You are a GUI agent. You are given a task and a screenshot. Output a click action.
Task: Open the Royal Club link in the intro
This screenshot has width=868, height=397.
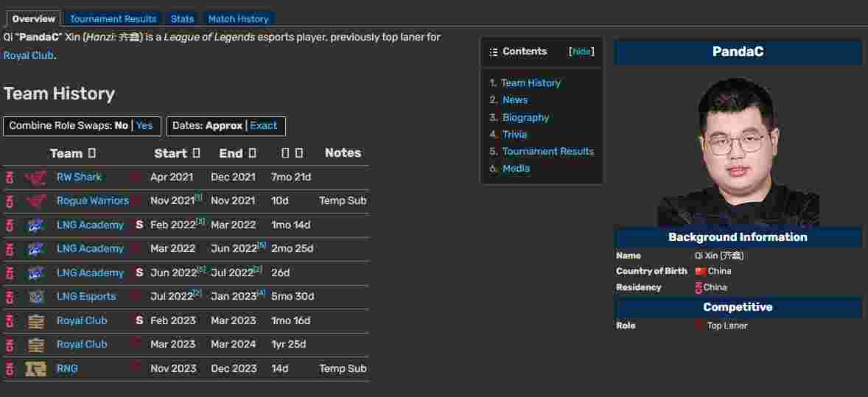pos(28,55)
